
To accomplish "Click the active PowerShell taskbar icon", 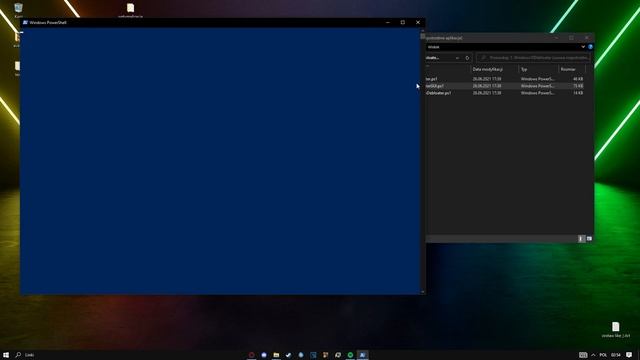I will tap(362, 355).
